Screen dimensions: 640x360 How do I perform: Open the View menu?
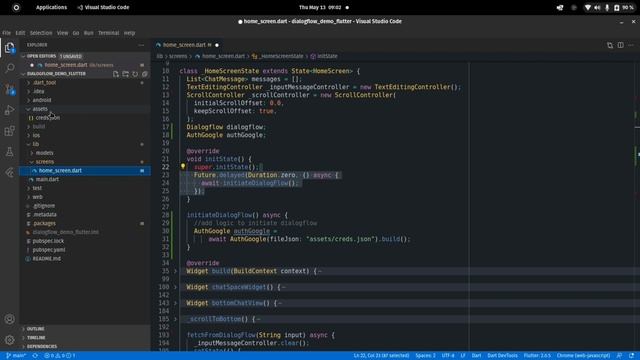click(62, 33)
